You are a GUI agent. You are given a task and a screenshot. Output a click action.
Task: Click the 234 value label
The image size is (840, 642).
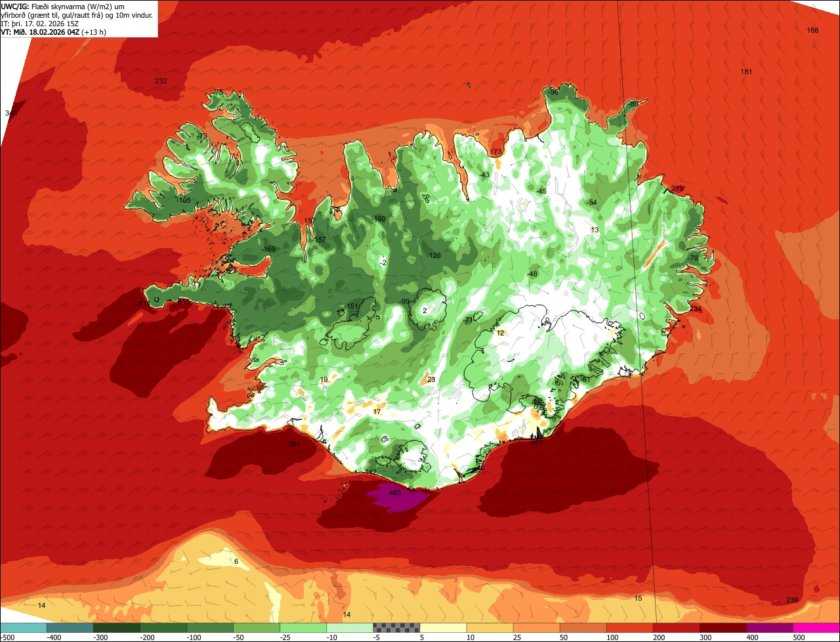(x=696, y=309)
